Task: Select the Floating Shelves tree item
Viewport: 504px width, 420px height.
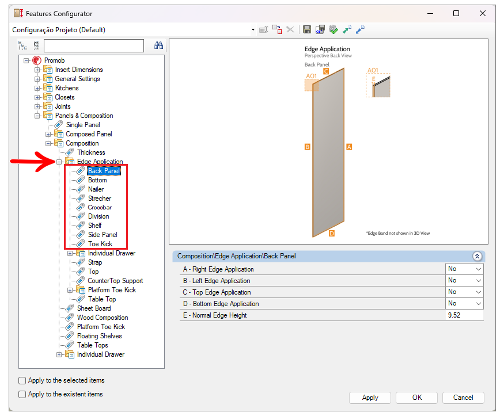Action: 99,336
